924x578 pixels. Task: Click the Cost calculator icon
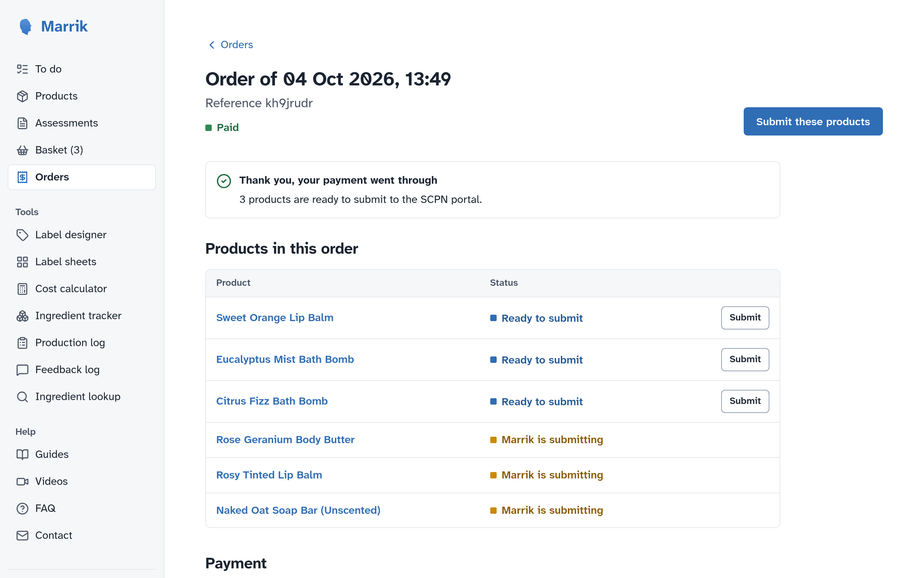coord(22,289)
